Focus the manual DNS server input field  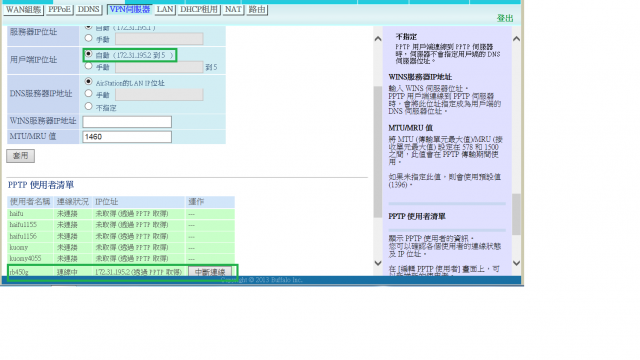point(159,95)
